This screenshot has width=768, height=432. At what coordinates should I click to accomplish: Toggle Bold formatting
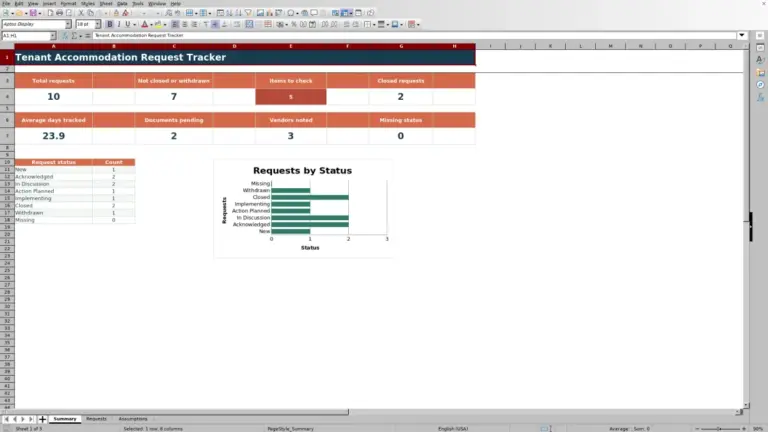point(109,24)
